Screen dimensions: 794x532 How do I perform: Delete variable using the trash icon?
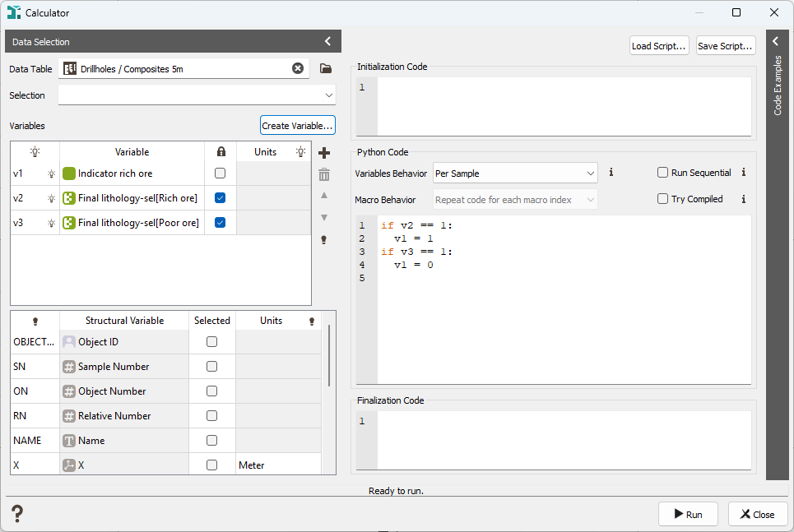(x=324, y=174)
